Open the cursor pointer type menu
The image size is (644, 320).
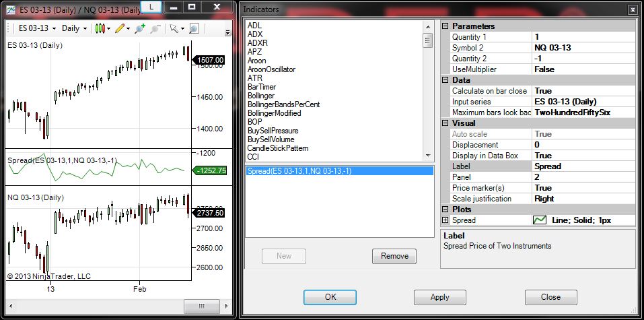176,28
